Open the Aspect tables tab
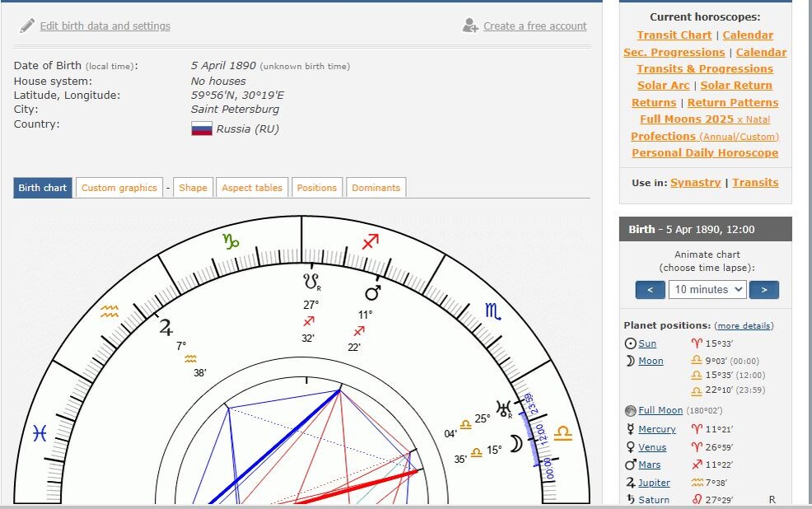The height and width of the screenshot is (509, 812). click(252, 188)
